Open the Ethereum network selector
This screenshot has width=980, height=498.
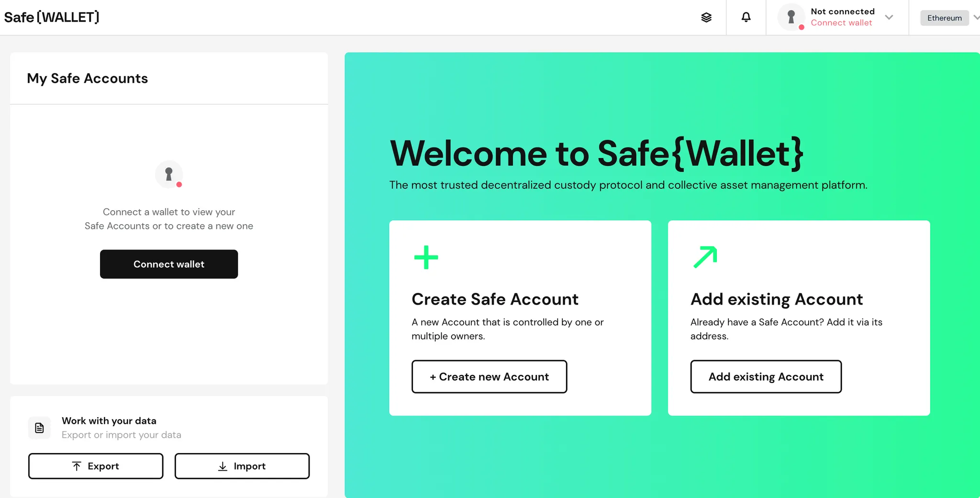click(x=944, y=18)
